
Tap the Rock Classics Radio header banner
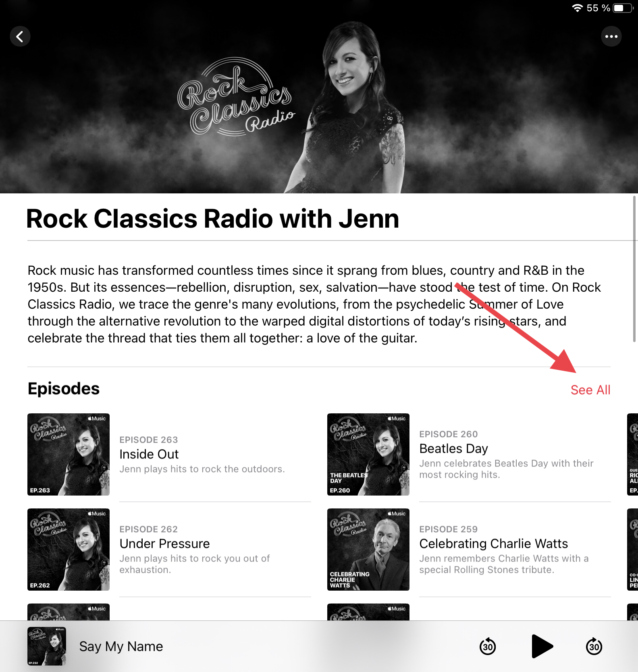[319, 97]
